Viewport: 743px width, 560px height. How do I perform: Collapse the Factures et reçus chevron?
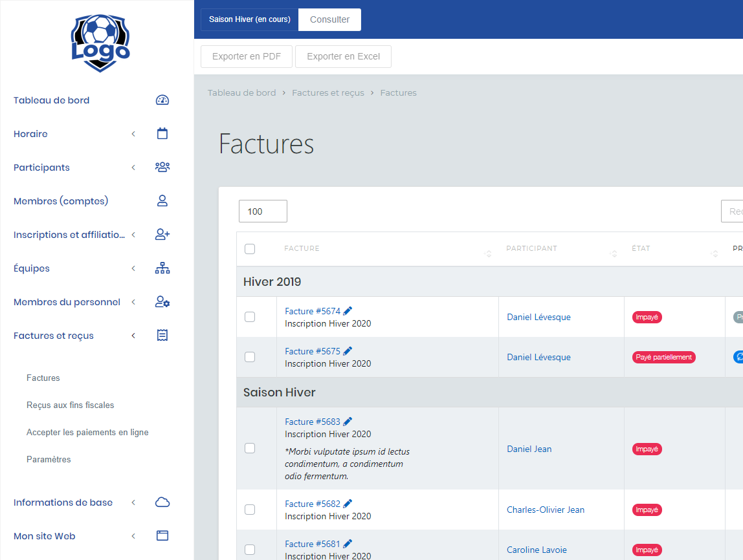click(133, 336)
